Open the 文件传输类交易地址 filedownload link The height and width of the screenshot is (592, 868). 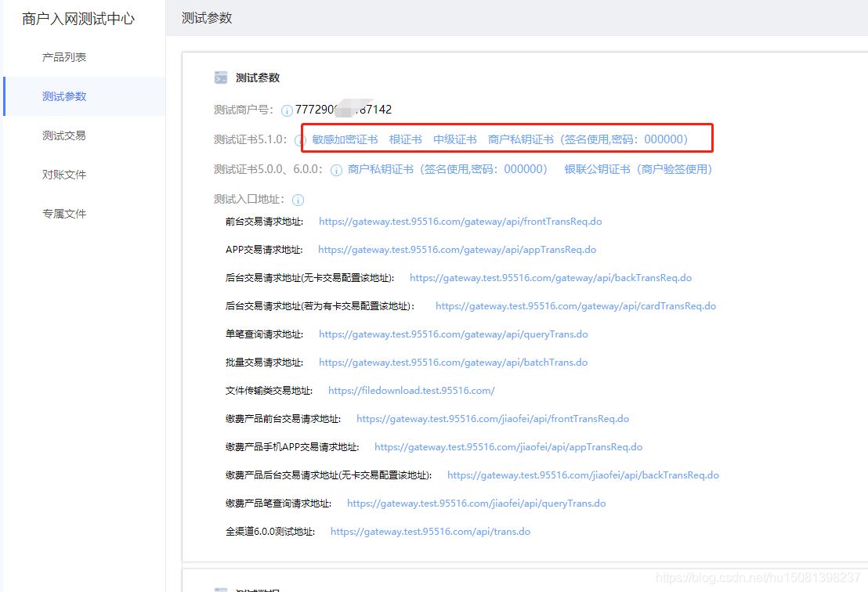411,390
